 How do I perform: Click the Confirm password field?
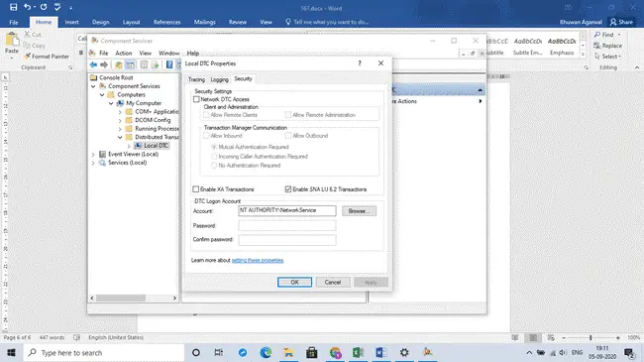pyautogui.click(x=287, y=239)
